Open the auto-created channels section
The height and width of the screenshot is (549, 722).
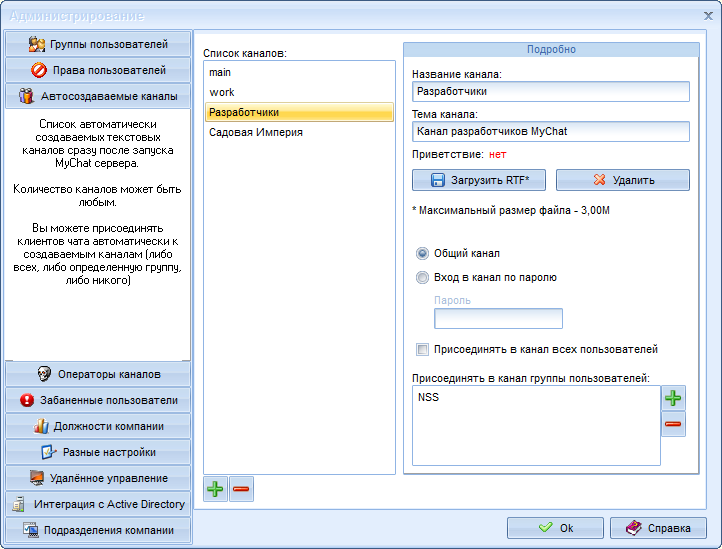tap(98, 96)
